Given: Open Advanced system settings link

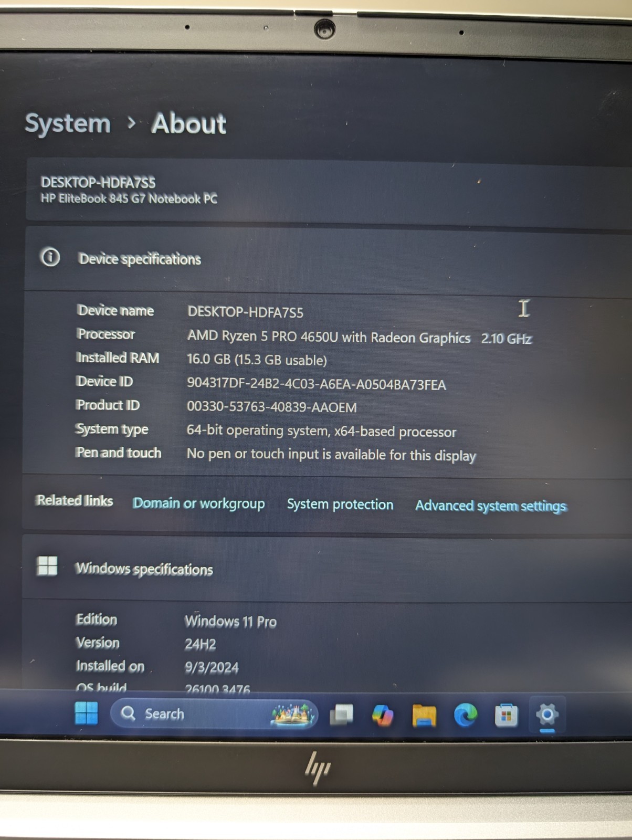Looking at the screenshot, I should [x=491, y=506].
